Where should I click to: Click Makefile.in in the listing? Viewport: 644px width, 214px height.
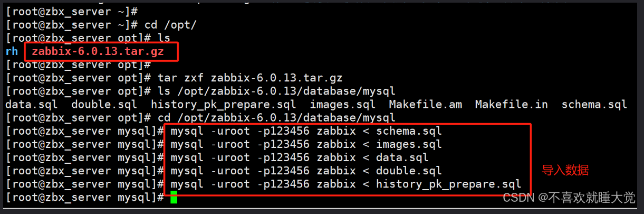512,105
